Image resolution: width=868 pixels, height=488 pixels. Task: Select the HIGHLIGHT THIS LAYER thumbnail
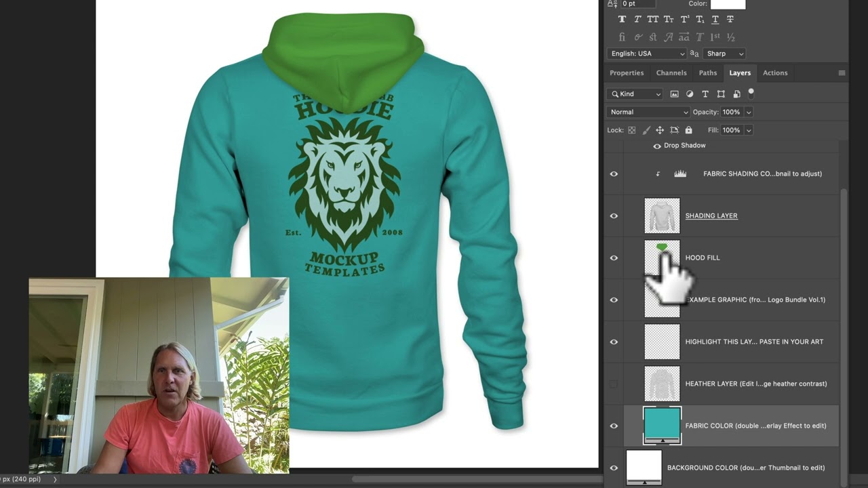coord(662,342)
